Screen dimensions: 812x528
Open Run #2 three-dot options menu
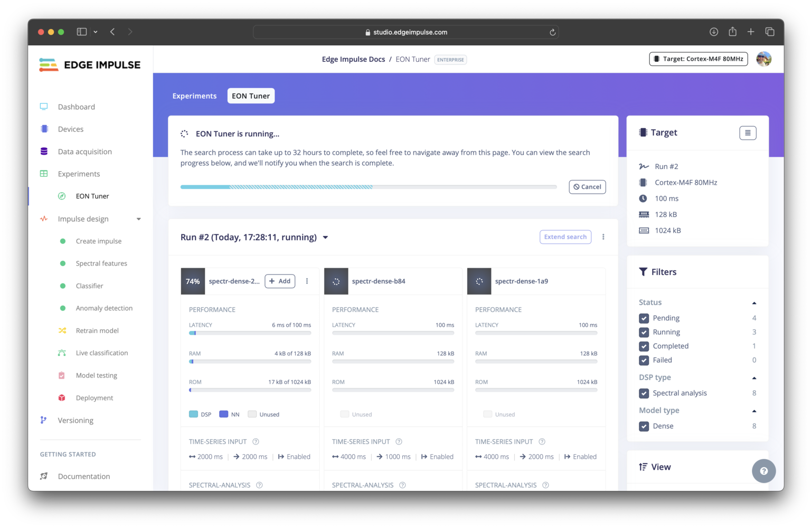pyautogui.click(x=603, y=237)
